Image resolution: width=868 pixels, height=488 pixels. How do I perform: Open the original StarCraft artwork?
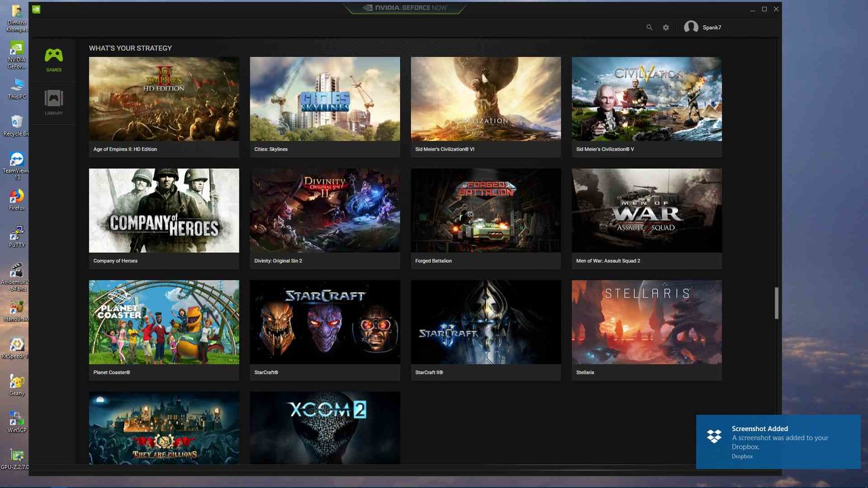pyautogui.click(x=325, y=322)
